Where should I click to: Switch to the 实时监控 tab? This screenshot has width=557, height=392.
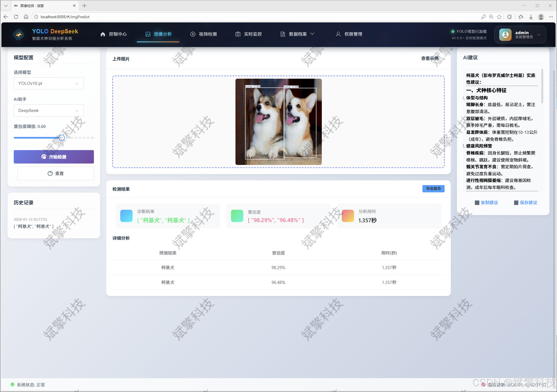[249, 34]
